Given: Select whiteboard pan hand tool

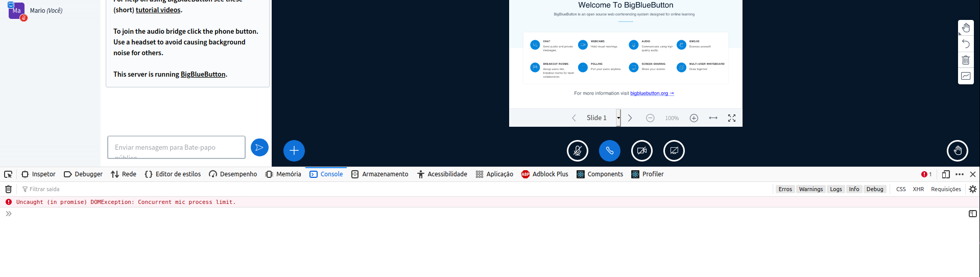Looking at the screenshot, I should [966, 28].
